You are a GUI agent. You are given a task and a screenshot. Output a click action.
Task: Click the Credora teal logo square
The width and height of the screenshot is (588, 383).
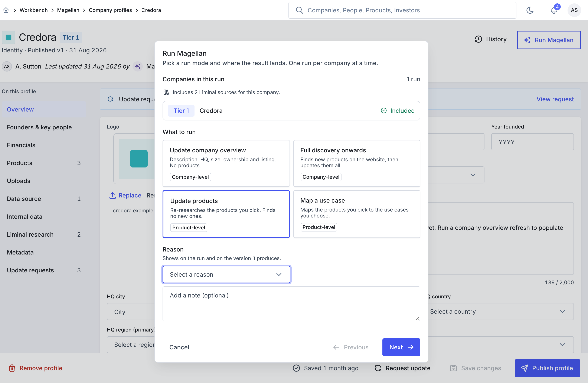coord(9,37)
